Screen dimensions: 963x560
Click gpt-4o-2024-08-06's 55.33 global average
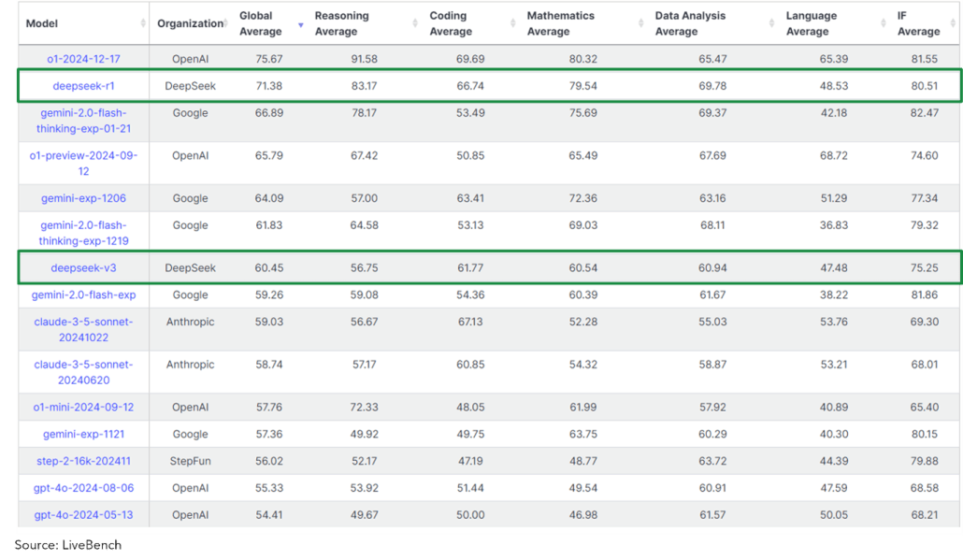point(269,488)
